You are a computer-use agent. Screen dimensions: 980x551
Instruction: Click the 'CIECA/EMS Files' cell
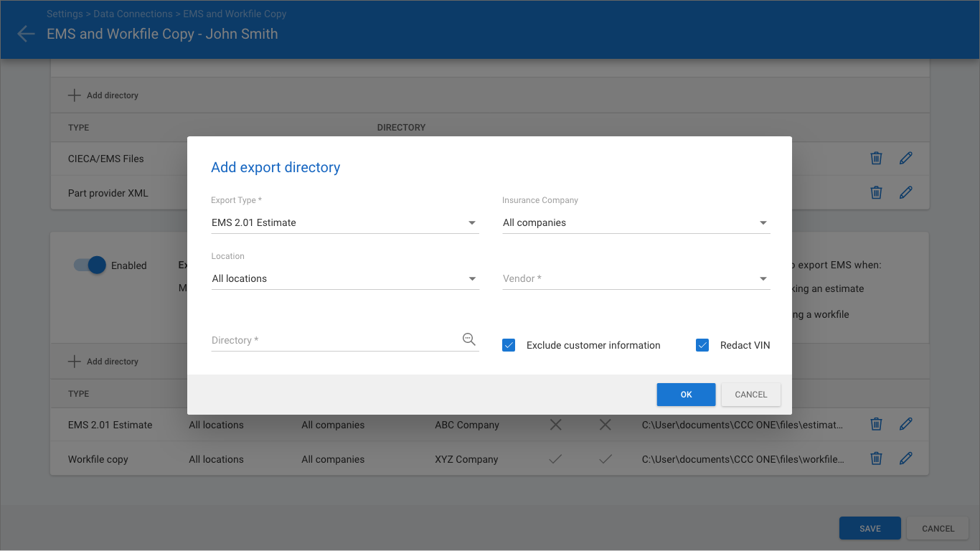click(106, 159)
